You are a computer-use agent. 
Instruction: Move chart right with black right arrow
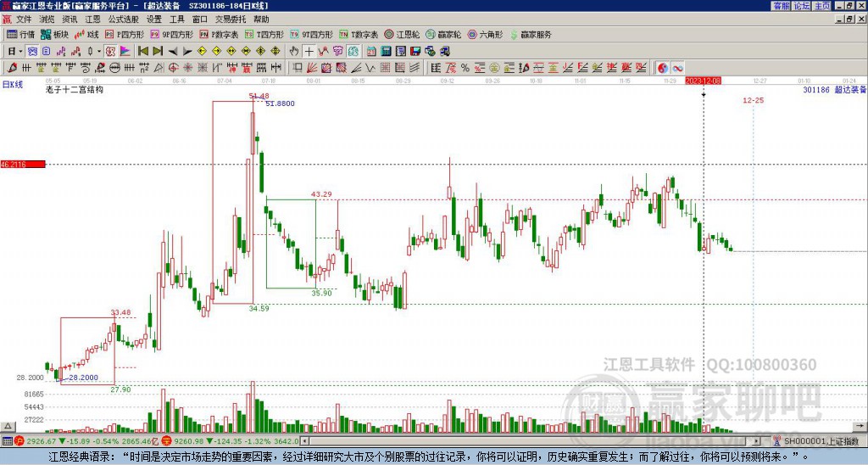187,52
